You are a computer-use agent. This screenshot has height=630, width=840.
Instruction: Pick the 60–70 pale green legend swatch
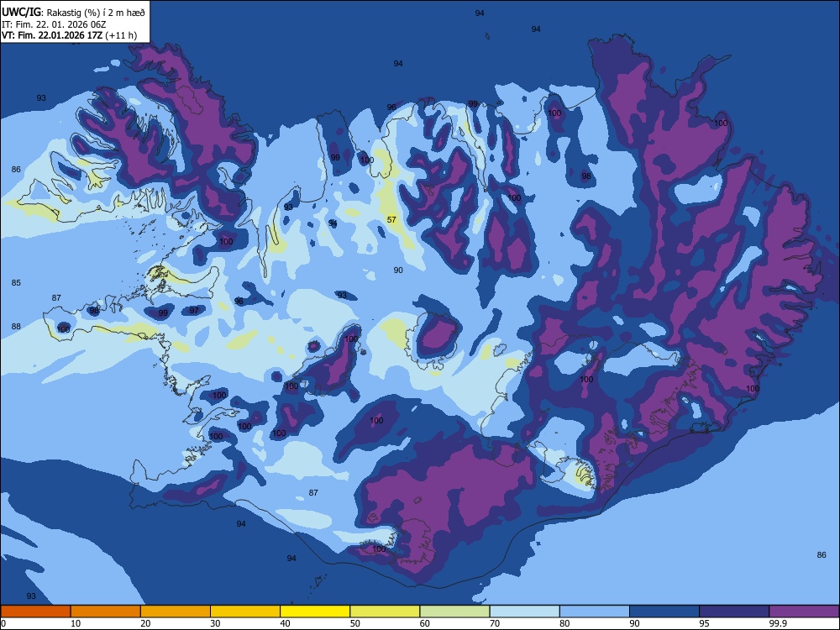454,612
